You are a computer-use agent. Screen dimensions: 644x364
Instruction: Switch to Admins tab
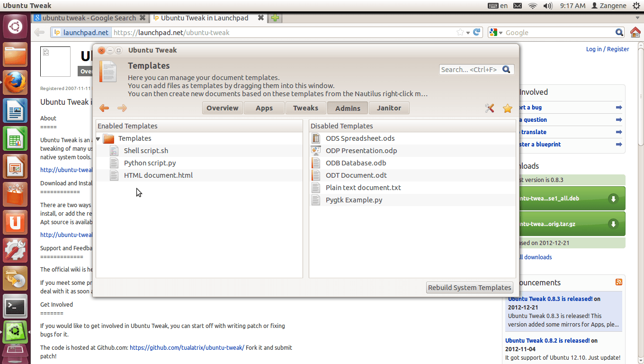[x=348, y=108]
